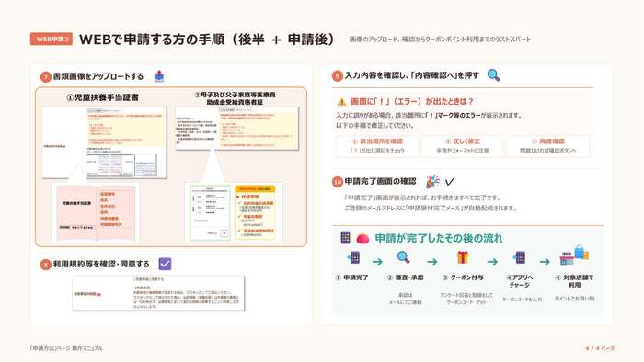This screenshot has width=644, height=362.
Task: Click the pink 児童扶養手当証書 certificate illustration
Action: pos(96,213)
